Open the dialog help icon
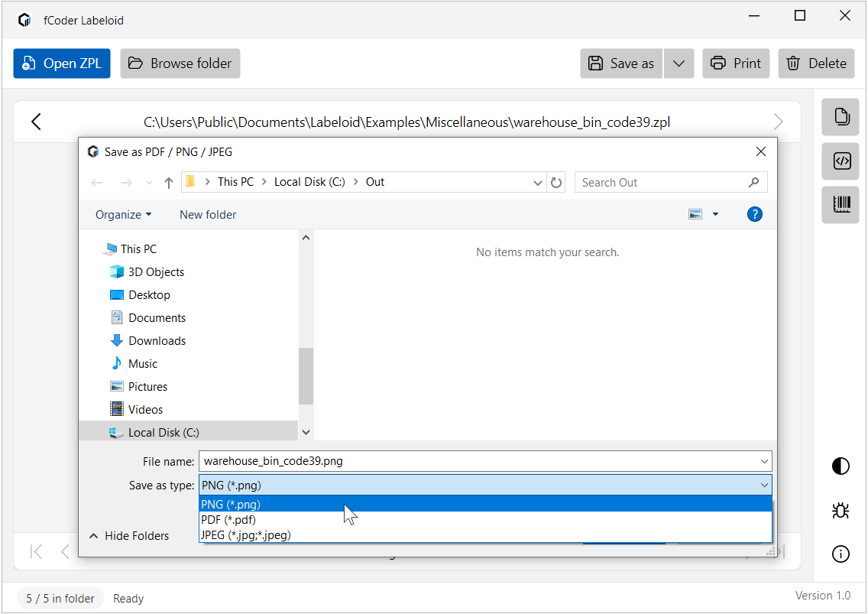Viewport: 868px width, 614px height. (x=754, y=214)
